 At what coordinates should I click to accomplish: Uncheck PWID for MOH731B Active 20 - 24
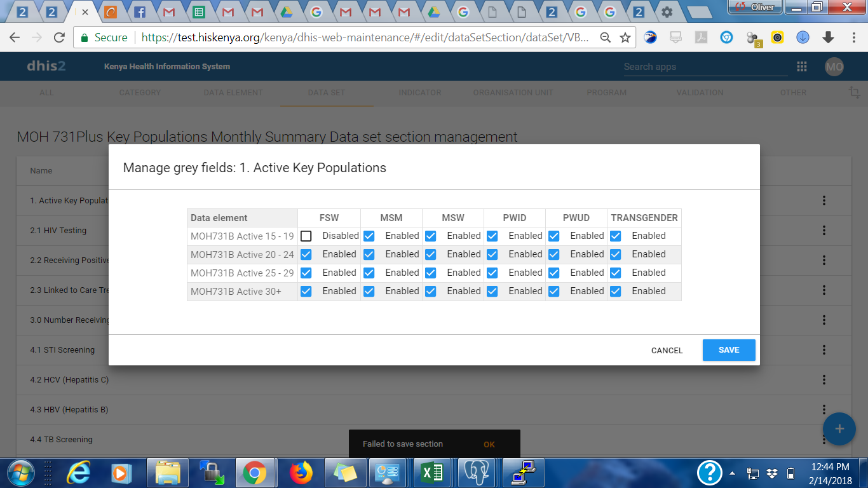[492, 255]
